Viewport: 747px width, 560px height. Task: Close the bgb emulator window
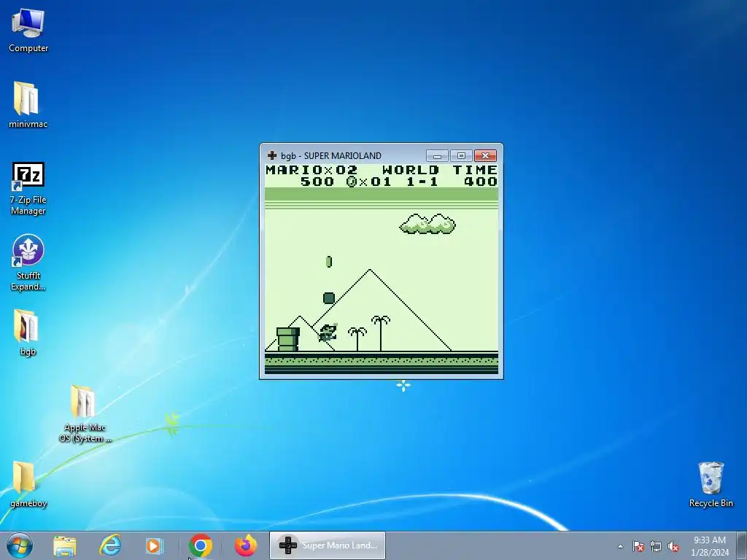coord(485,156)
